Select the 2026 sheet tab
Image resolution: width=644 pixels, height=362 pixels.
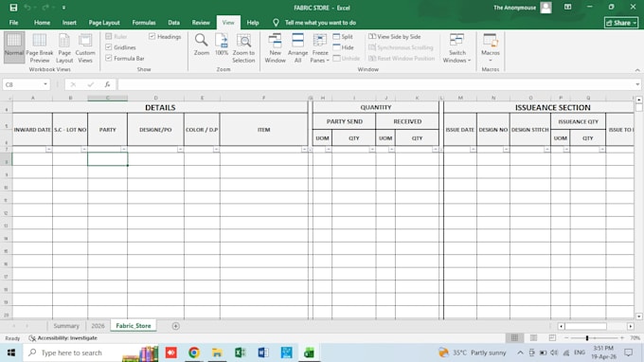[x=98, y=325]
